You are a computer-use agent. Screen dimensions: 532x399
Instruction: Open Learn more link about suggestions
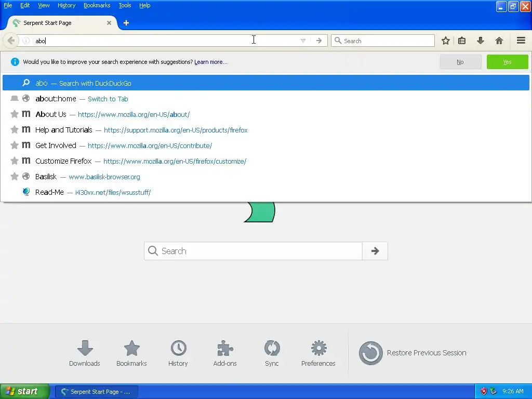click(x=211, y=62)
